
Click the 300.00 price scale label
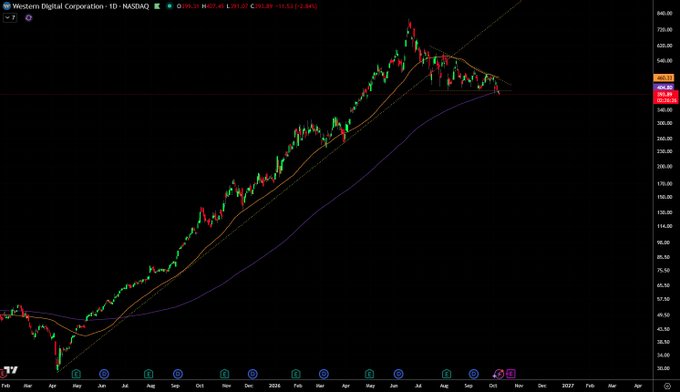664,123
